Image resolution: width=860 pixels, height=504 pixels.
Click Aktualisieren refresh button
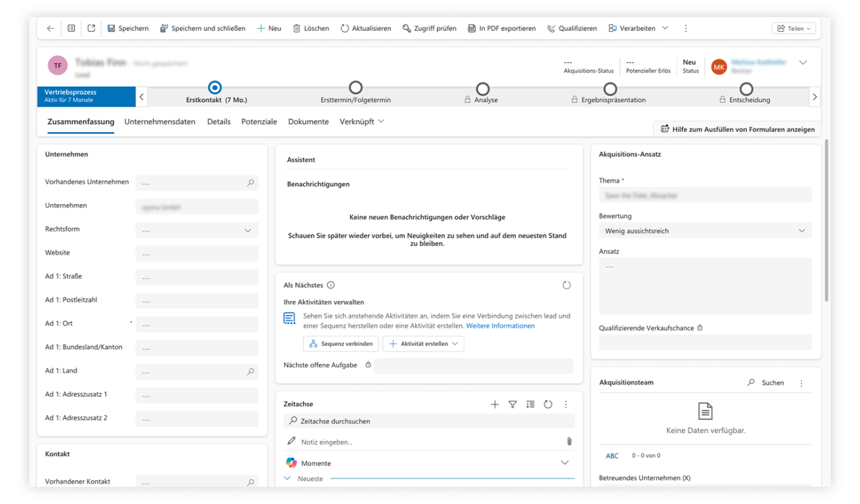pos(366,28)
